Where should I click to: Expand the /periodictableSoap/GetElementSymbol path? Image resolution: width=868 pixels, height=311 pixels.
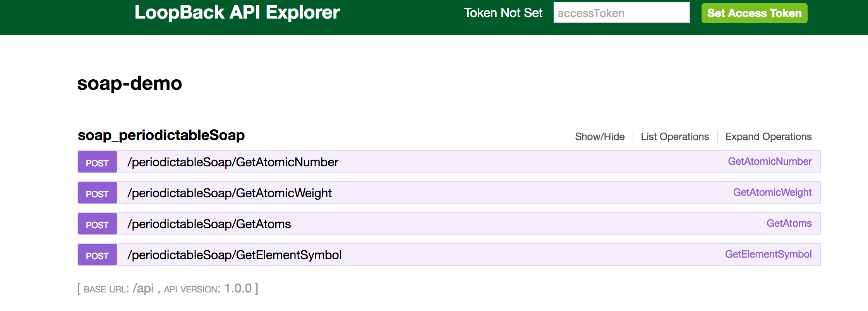(234, 255)
